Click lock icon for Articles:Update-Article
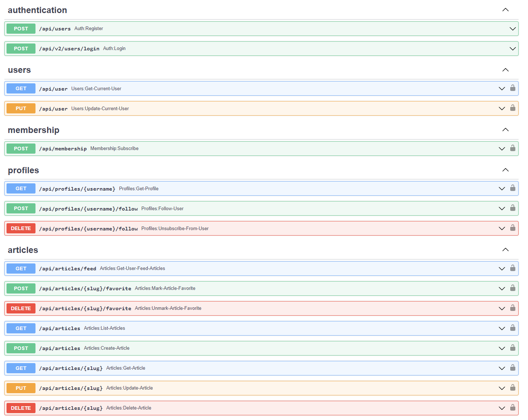528x420 pixels. point(513,388)
